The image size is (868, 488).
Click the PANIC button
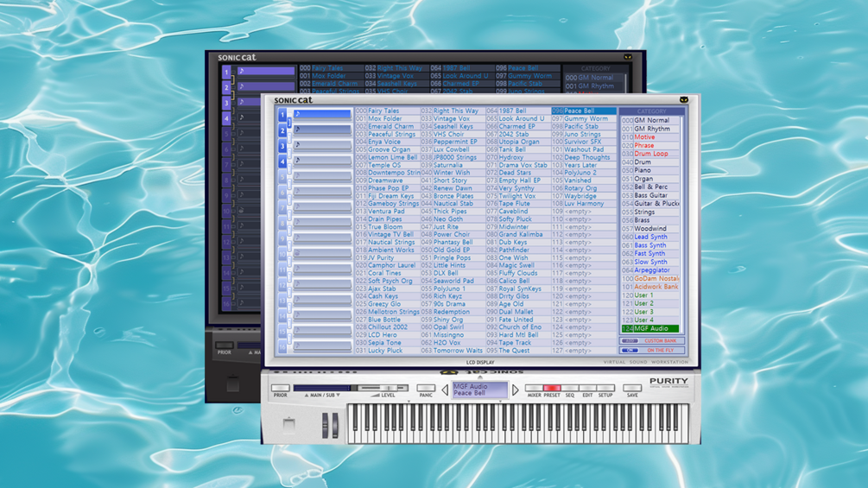[426, 388]
